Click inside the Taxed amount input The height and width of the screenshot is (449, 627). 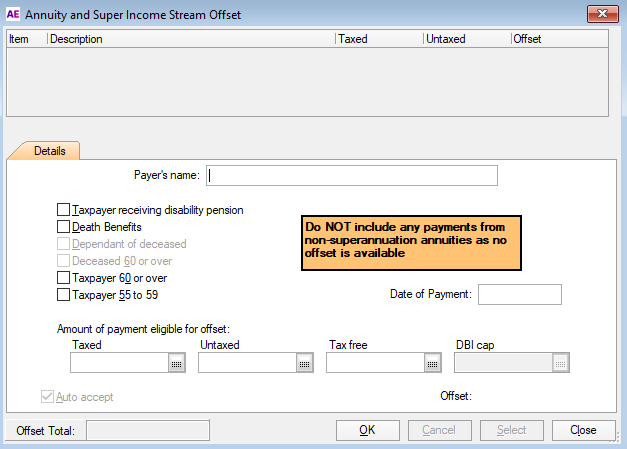click(119, 364)
